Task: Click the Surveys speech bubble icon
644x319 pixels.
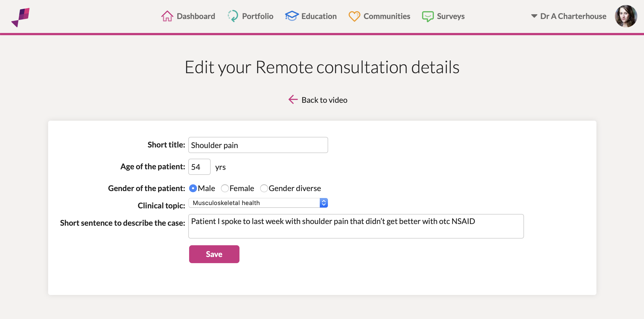Action: pos(428,16)
